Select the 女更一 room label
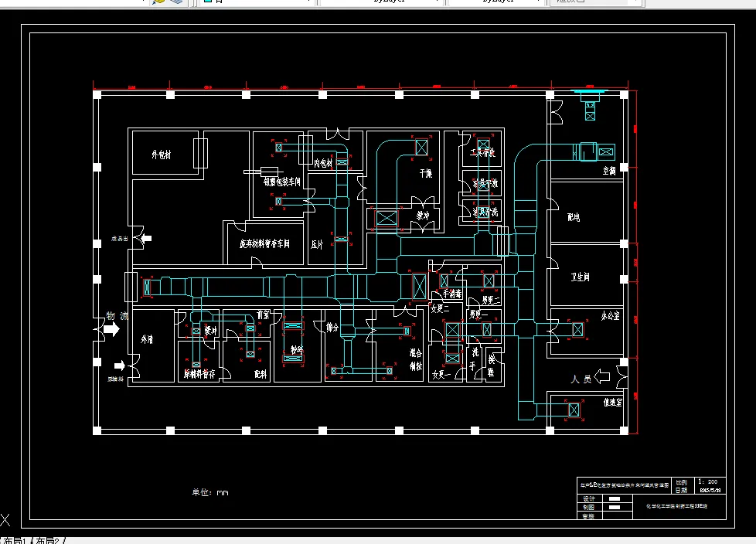 pos(441,375)
